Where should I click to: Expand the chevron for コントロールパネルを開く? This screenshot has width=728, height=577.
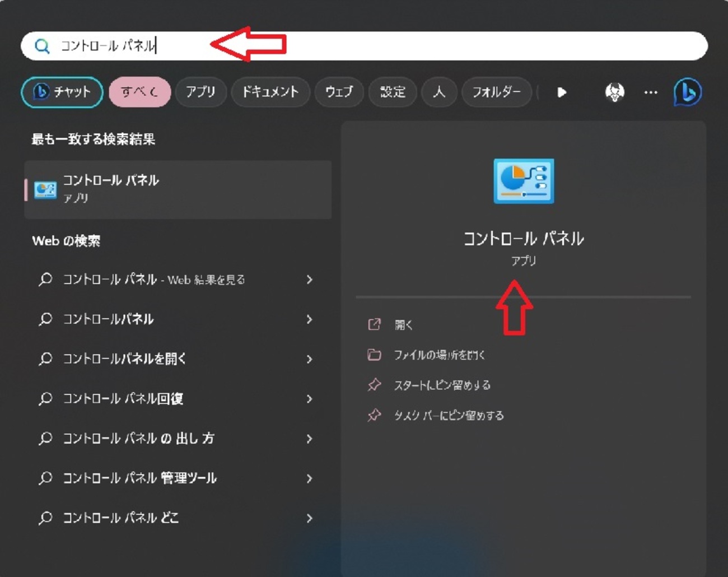coord(309,359)
